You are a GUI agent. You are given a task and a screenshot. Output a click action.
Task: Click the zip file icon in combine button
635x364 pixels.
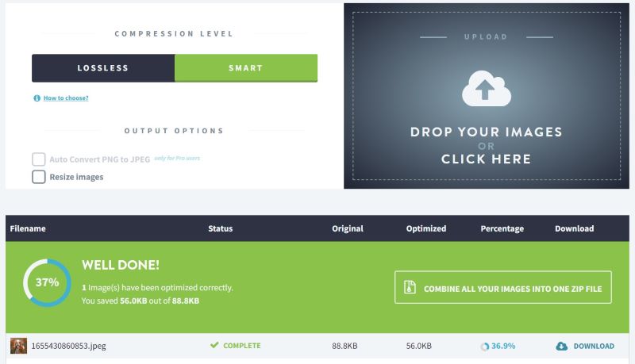[x=410, y=289]
